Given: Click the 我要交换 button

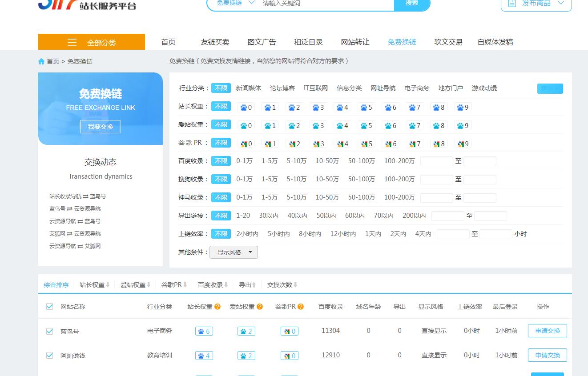Looking at the screenshot, I should (x=100, y=127).
